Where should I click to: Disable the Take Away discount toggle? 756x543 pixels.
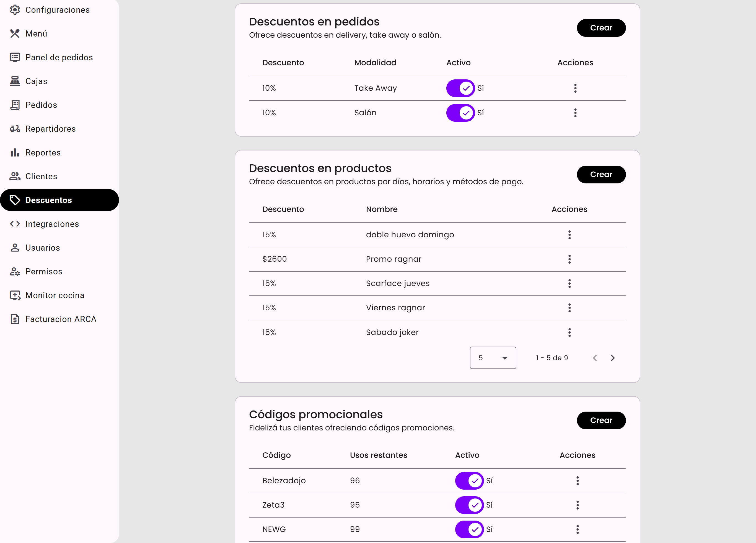pos(460,88)
